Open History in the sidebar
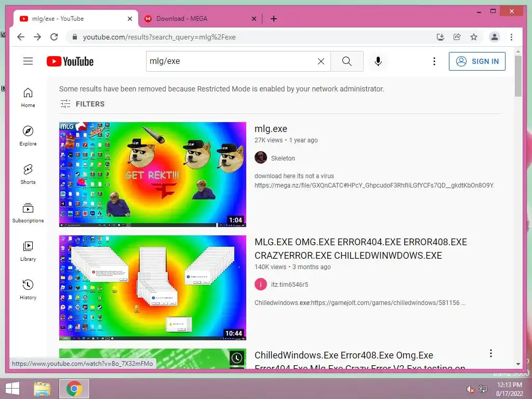 pos(28,289)
